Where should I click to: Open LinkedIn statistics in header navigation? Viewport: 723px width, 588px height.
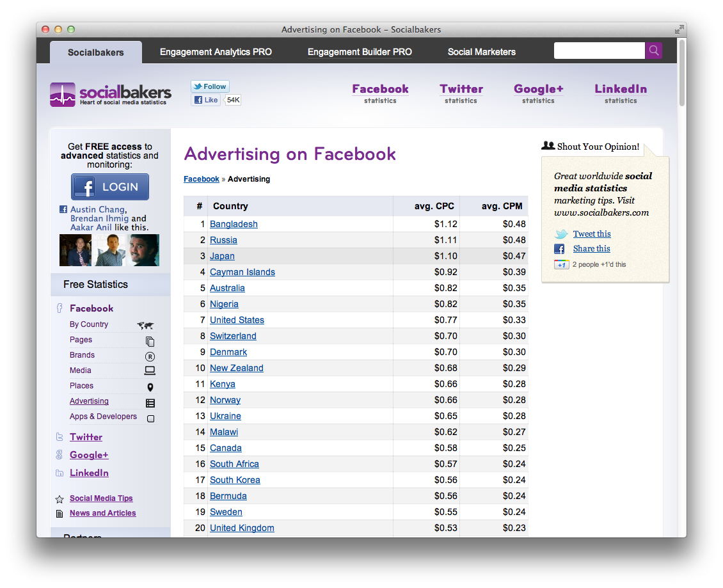pos(621,93)
